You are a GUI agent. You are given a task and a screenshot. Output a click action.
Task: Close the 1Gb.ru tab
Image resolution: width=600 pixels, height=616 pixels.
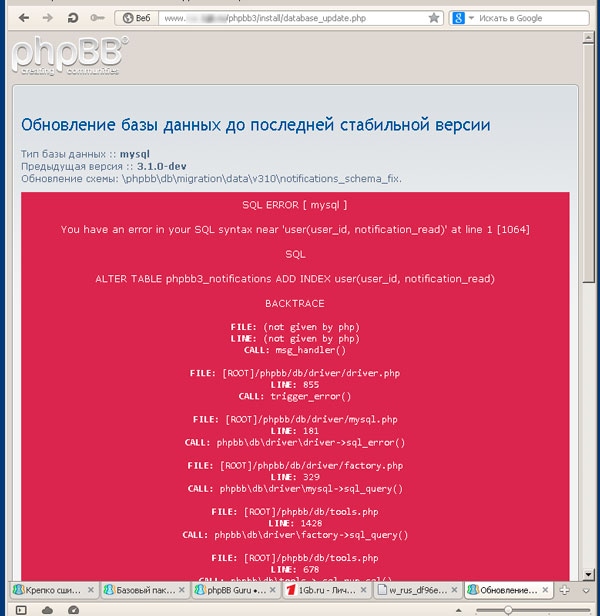pyautogui.click(x=363, y=590)
